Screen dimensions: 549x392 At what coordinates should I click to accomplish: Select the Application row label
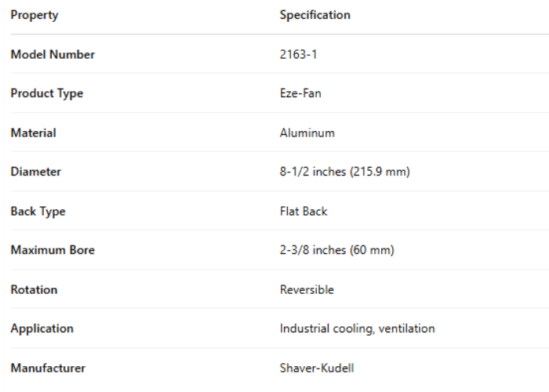[42, 328]
